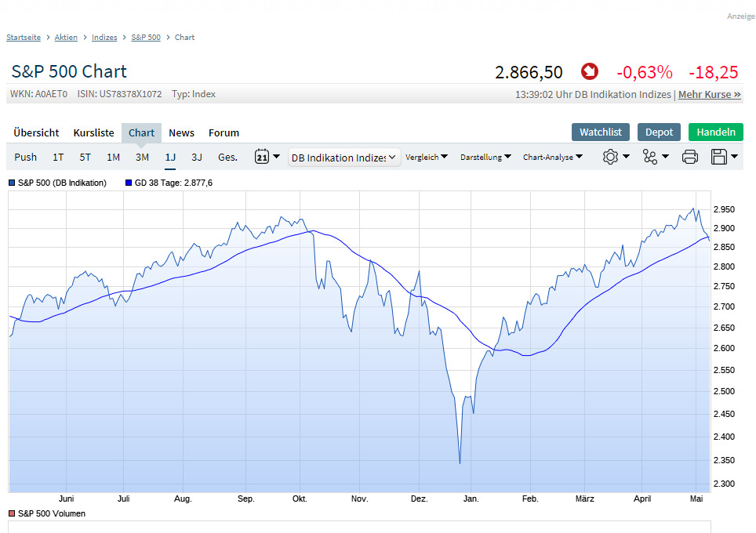Screen dimensions: 756x533
Task: Expand the Vergleich dropdown
Action: 427,157
